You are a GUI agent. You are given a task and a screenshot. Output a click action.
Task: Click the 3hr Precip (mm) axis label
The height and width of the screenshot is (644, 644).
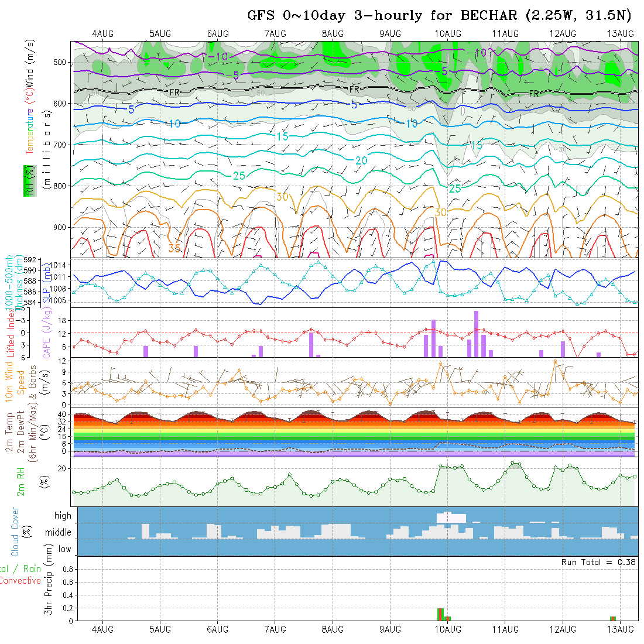pos(49,579)
